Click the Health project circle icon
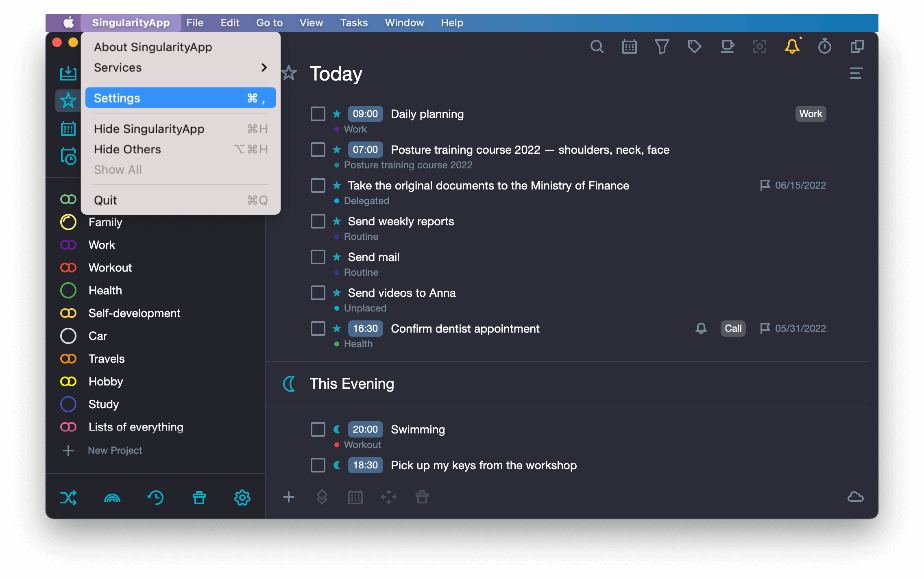 point(68,291)
